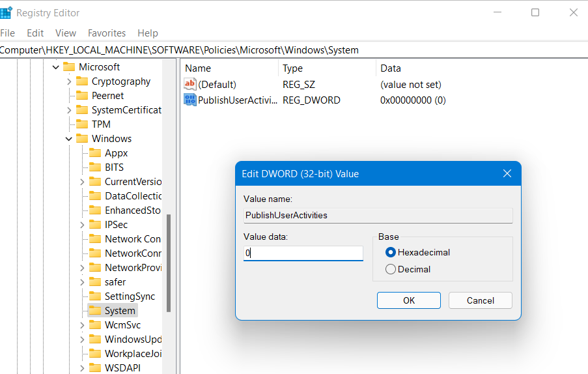Image resolution: width=588 pixels, height=374 pixels.
Task: Open the Favorites menu
Action: pyautogui.click(x=107, y=33)
